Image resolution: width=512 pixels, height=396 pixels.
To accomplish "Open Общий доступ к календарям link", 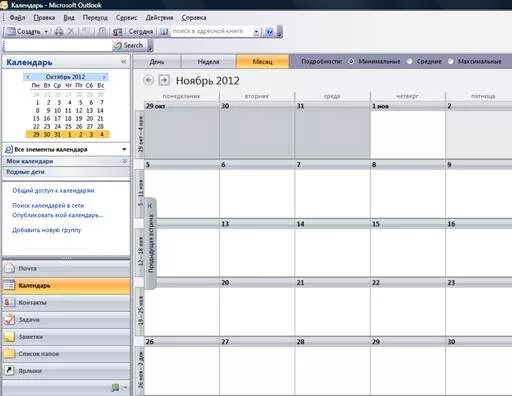I will [x=53, y=191].
